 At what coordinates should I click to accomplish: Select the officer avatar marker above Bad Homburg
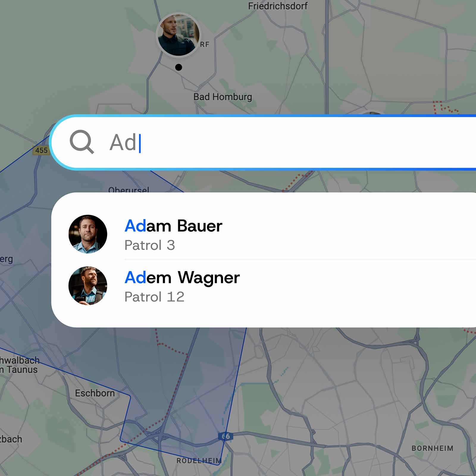pos(178,35)
